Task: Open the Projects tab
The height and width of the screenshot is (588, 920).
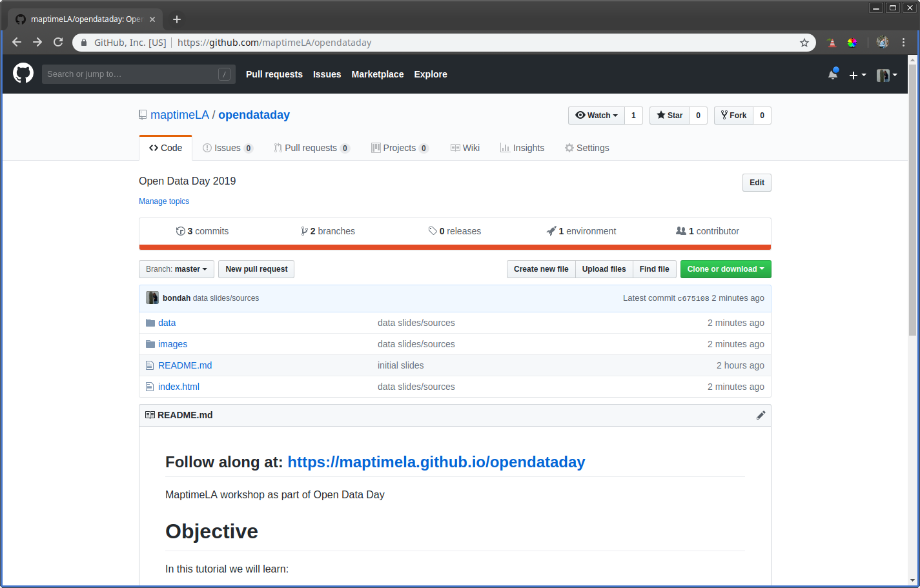Action: [400, 148]
